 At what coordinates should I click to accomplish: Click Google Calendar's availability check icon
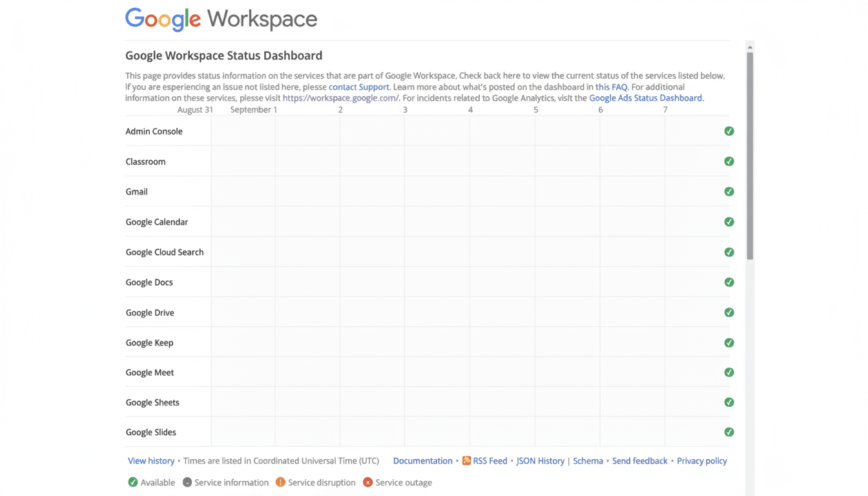(x=729, y=222)
